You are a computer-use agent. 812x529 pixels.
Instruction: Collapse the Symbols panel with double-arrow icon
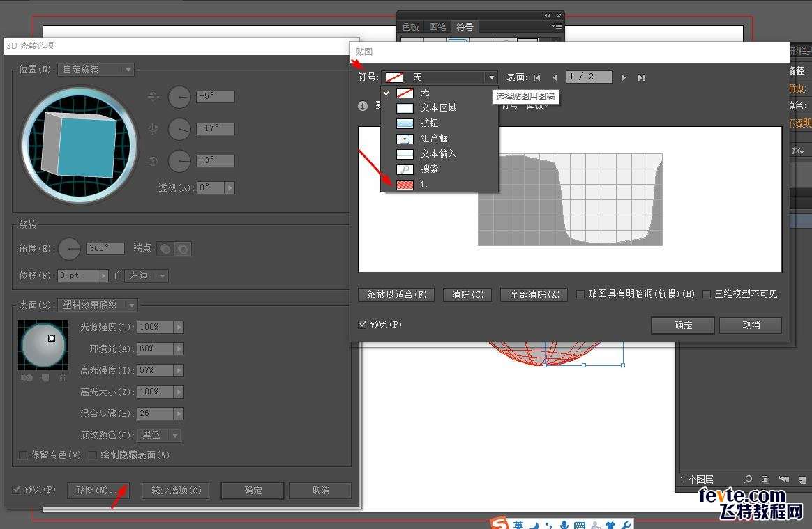[548, 15]
